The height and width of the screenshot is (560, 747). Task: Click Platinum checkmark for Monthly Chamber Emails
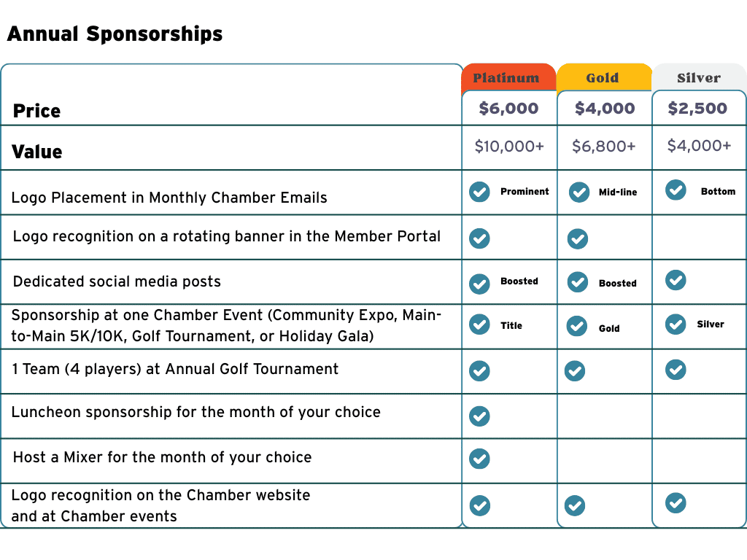click(x=479, y=192)
